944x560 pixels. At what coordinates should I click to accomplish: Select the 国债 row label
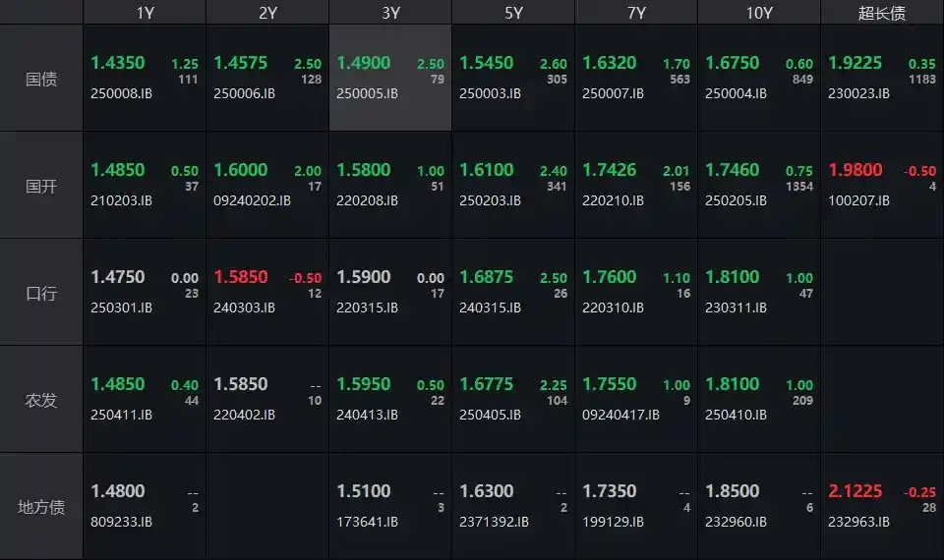pyautogui.click(x=41, y=79)
